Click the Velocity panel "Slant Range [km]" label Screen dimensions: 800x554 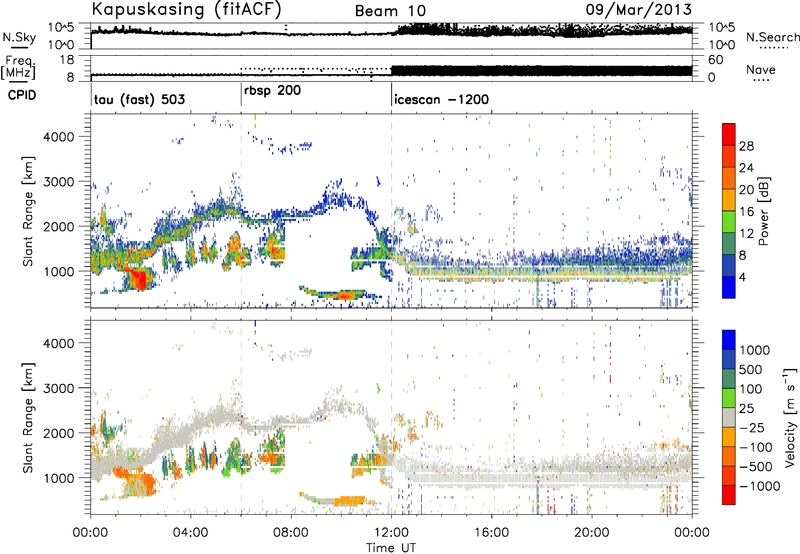[x=28, y=417]
